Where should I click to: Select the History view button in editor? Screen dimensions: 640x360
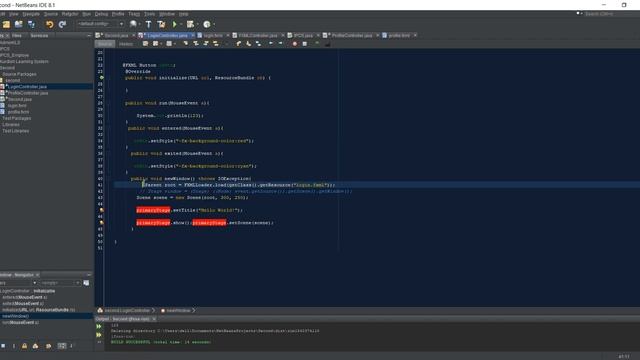(126, 44)
